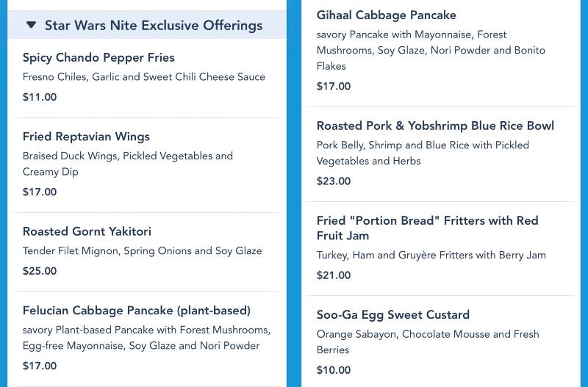Click Braised Duck Wings description text
Viewport: 588px width, 387px height.
pyautogui.click(x=128, y=164)
